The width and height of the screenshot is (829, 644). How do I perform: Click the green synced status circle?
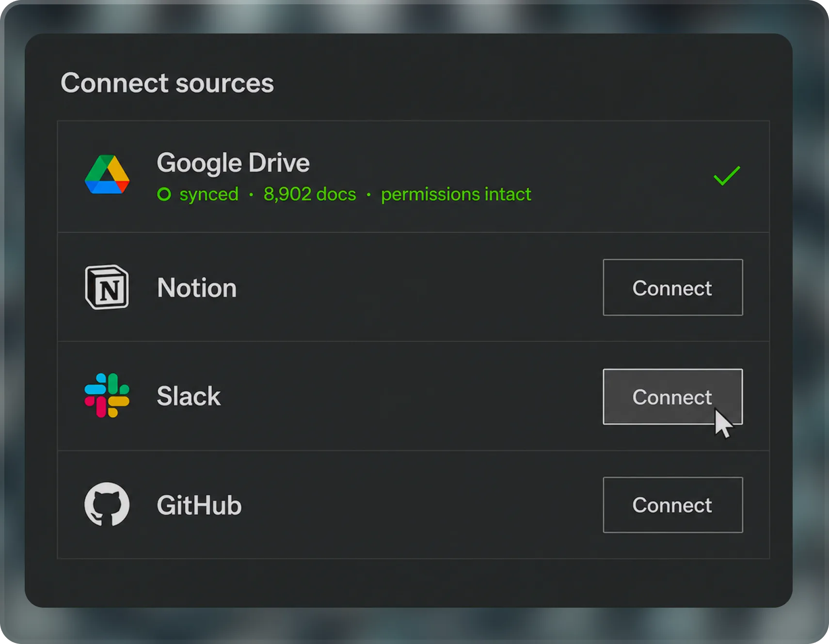(x=164, y=194)
